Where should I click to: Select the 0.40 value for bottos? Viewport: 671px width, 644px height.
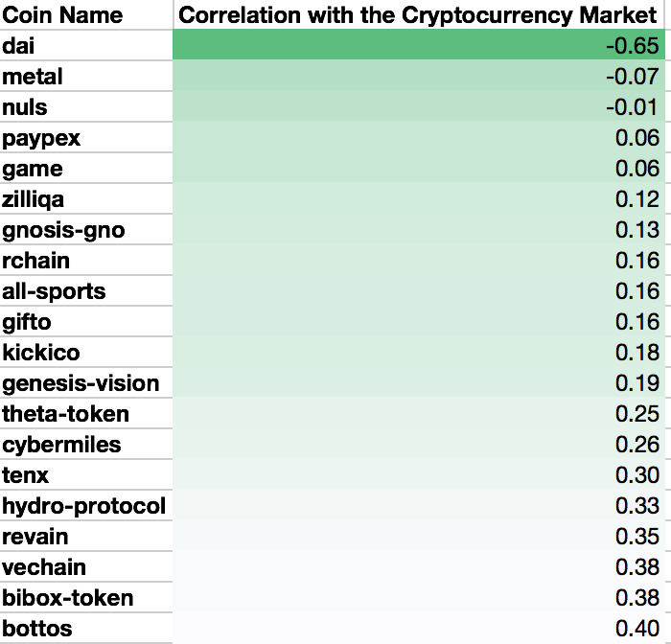(637, 629)
